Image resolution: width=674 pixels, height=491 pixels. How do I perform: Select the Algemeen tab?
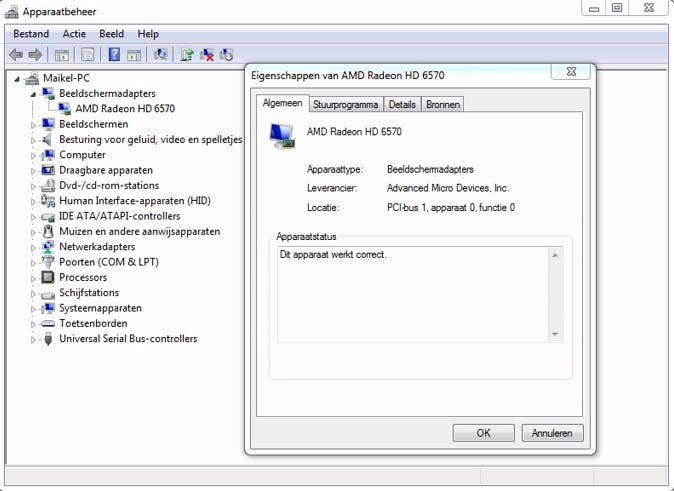pyautogui.click(x=282, y=103)
